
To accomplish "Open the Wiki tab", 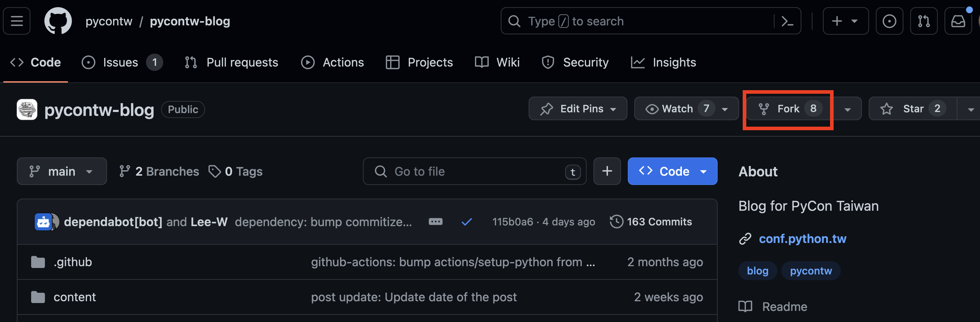I will [x=497, y=62].
